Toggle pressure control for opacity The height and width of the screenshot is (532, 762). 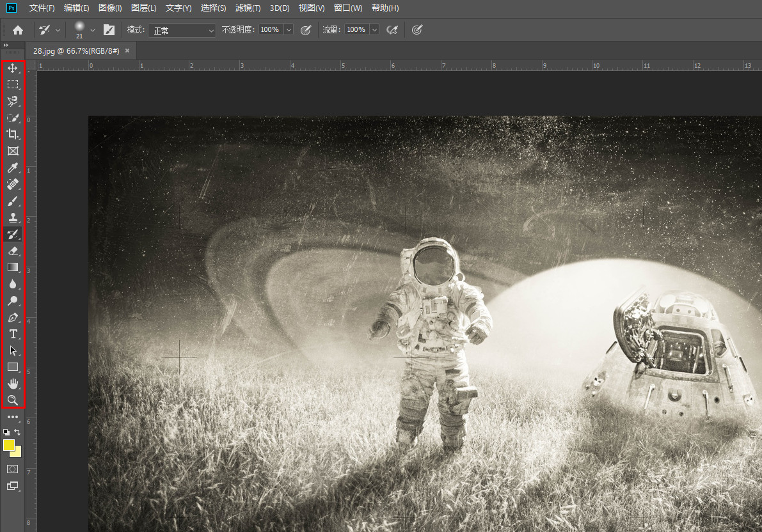point(306,30)
